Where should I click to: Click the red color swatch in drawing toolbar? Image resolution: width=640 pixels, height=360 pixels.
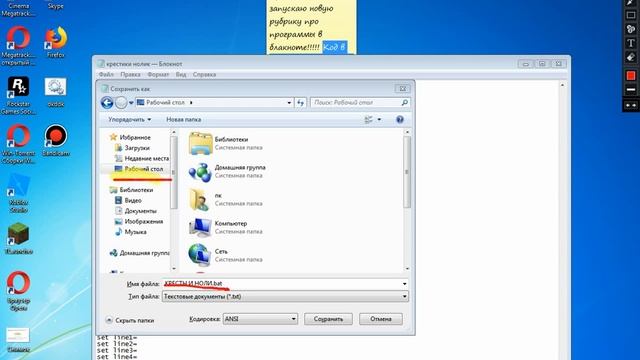[x=631, y=76]
